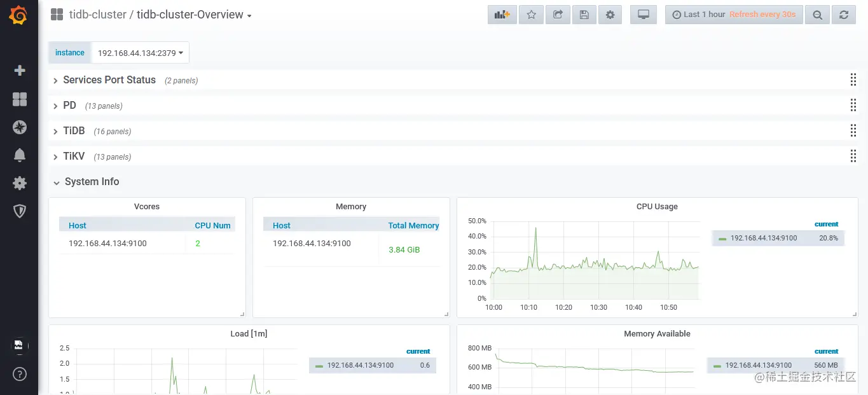This screenshot has width=868, height=395.
Task: Click the Vcores panel title
Action: point(147,207)
